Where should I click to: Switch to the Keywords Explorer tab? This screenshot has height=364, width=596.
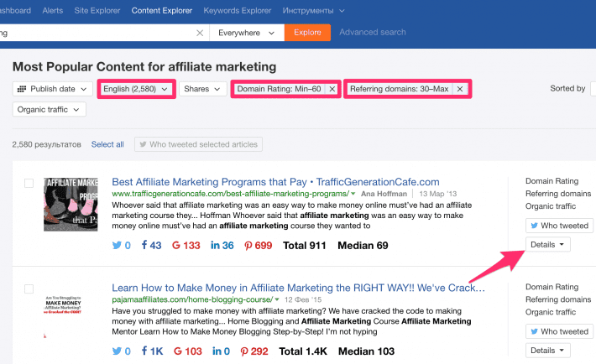(238, 11)
